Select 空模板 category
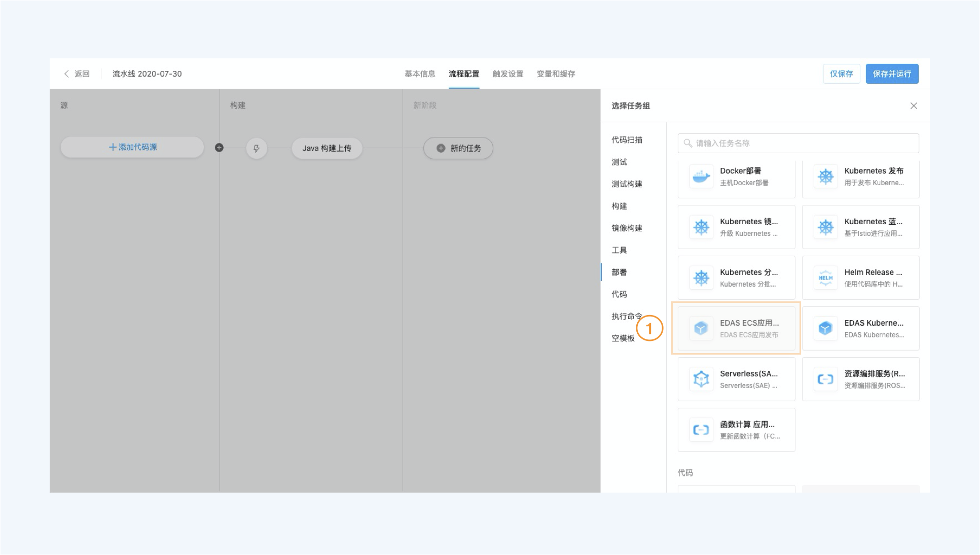Image resolution: width=980 pixels, height=555 pixels. (x=623, y=338)
